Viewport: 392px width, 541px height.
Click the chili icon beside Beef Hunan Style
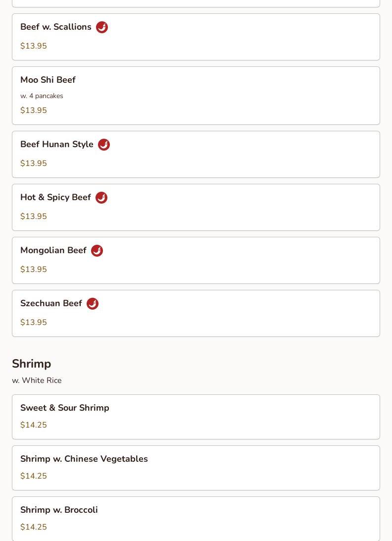[104, 145]
